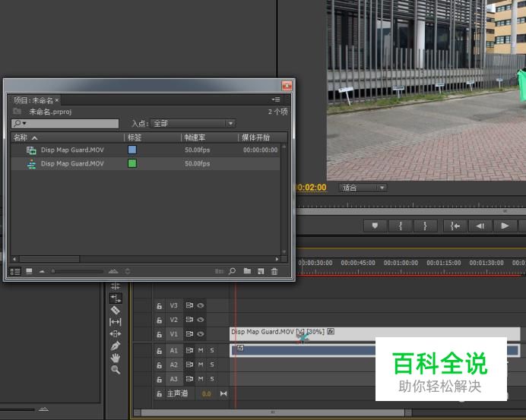
Task: Click the 帧速率 column header
Action: (x=195, y=137)
